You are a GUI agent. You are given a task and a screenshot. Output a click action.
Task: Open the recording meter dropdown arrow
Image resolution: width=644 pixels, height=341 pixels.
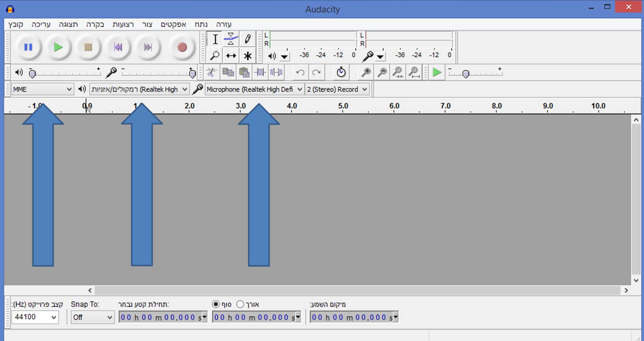[380, 57]
